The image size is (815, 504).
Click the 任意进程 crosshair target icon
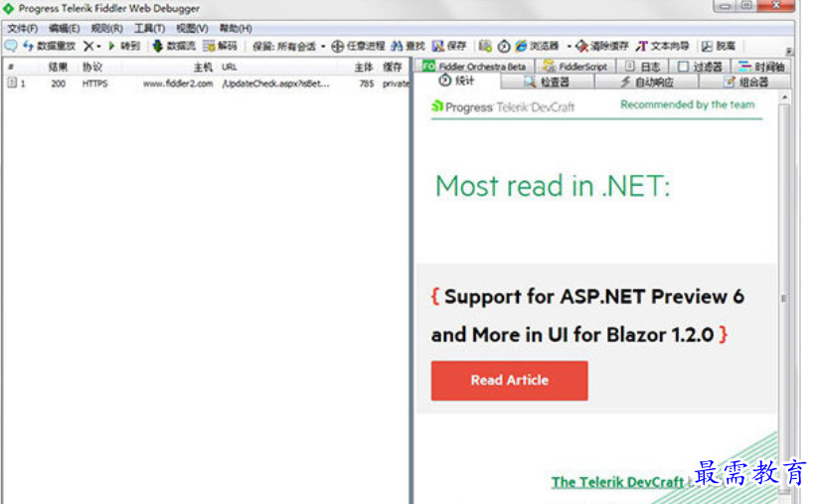(x=337, y=47)
